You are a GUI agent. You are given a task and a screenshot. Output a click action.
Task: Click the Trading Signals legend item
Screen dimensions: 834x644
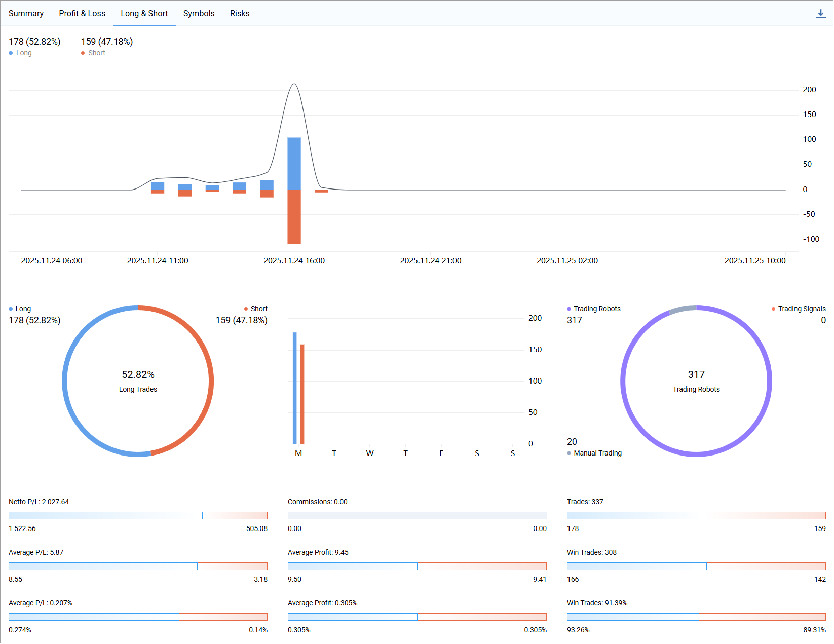801,309
